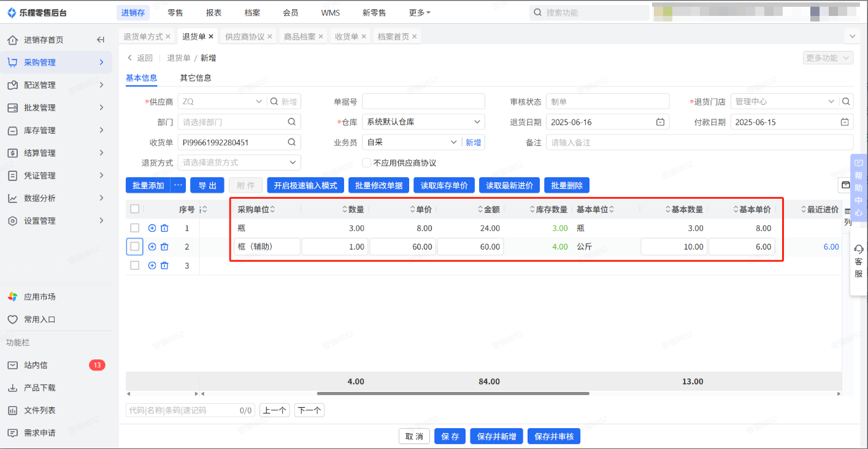Close the 档案首页 tab
Screen dimensions: 868x449
[415, 37]
